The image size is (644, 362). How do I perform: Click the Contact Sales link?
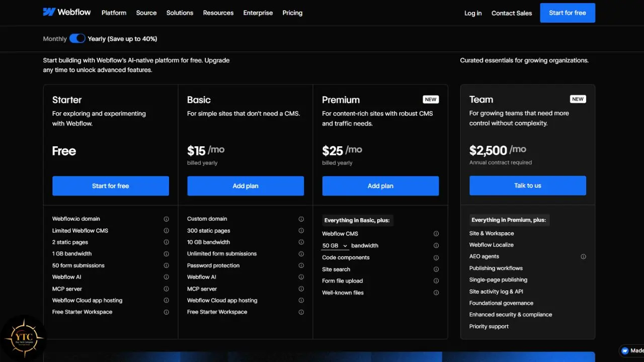[x=512, y=13]
